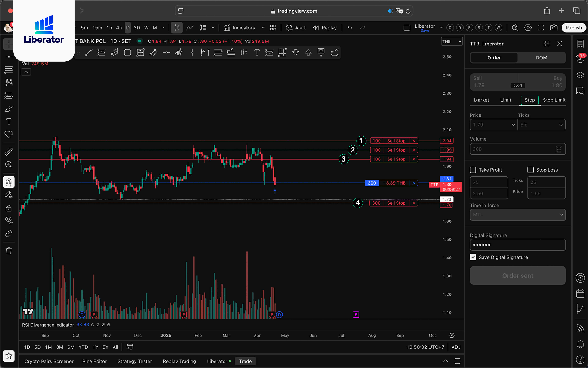
Task: Select the 4h timeframe
Action: pos(119,28)
